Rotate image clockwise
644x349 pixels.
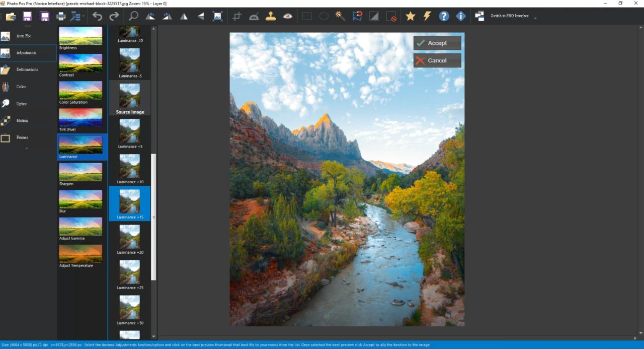click(167, 16)
